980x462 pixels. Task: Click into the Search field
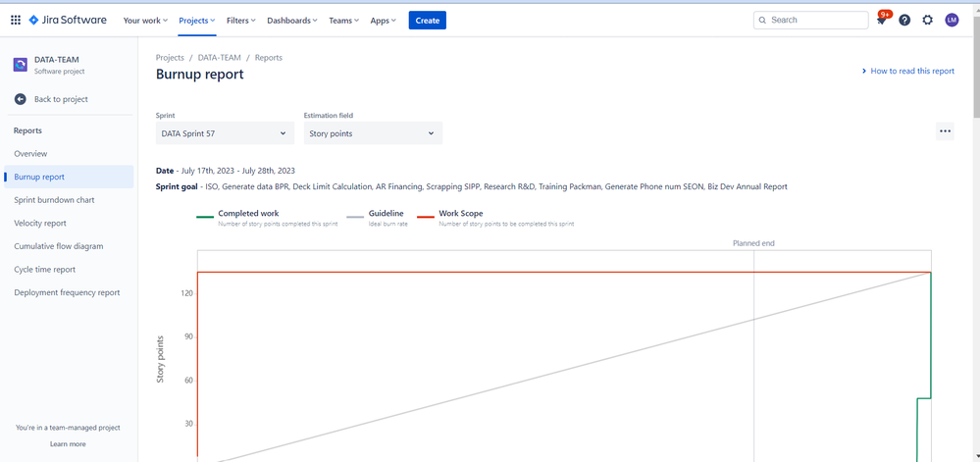(810, 20)
